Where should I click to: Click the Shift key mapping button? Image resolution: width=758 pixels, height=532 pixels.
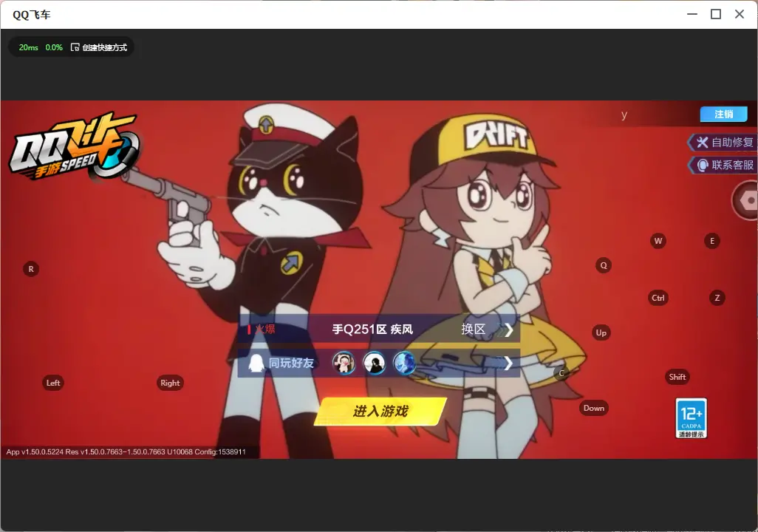(x=677, y=377)
